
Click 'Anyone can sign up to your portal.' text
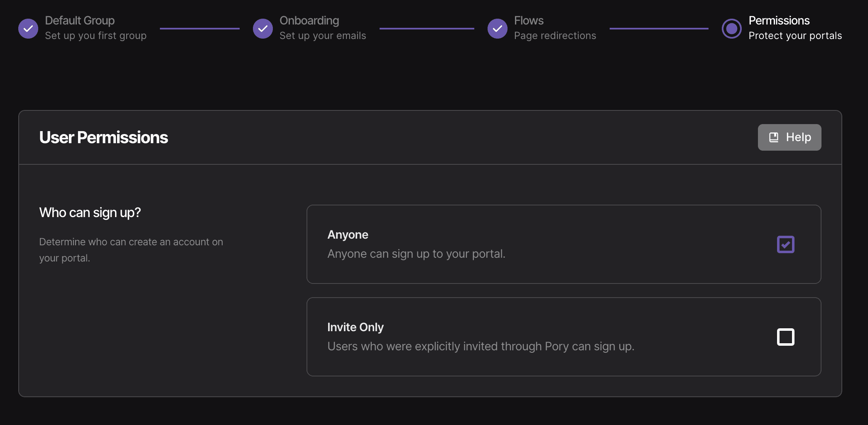(x=416, y=254)
